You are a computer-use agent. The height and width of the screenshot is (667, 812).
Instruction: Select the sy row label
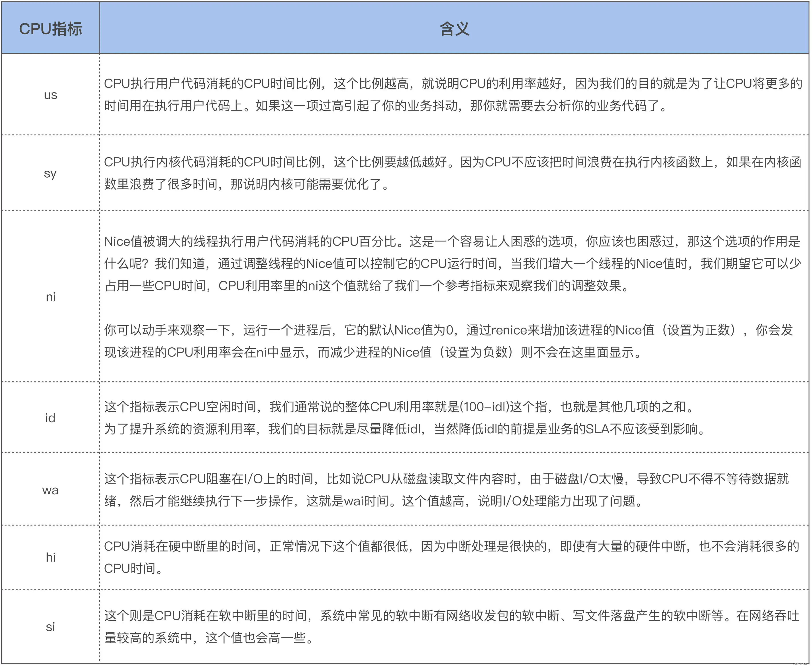(50, 173)
